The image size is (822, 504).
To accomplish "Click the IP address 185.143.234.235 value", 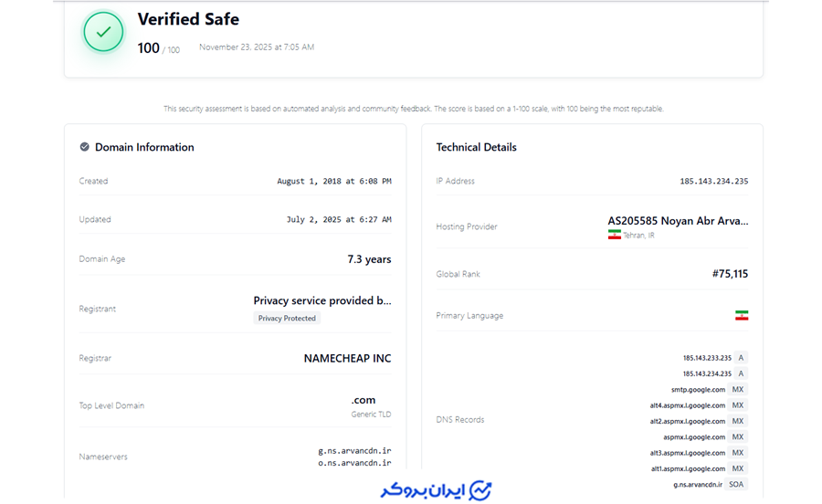I will pyautogui.click(x=713, y=182).
